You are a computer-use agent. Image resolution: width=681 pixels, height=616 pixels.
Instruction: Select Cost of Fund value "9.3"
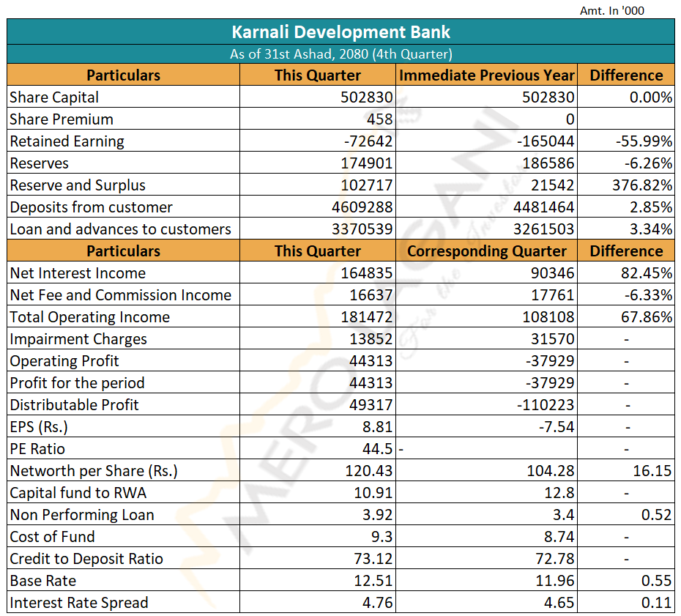tap(382, 537)
